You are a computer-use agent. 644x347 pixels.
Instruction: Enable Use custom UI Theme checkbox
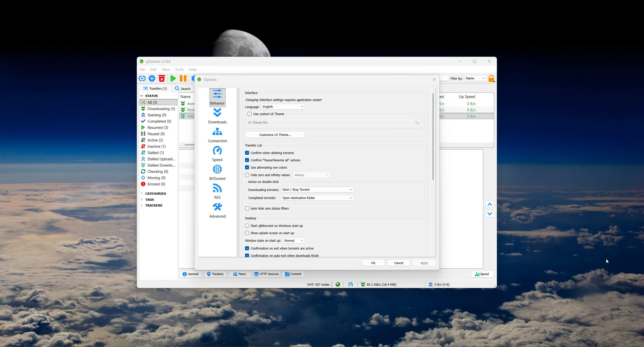click(250, 114)
